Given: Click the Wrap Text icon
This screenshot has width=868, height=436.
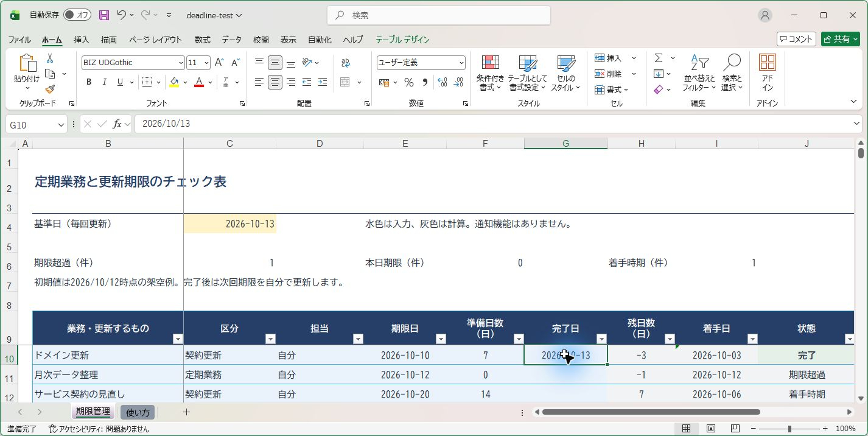Looking at the screenshot, I should click(346, 63).
